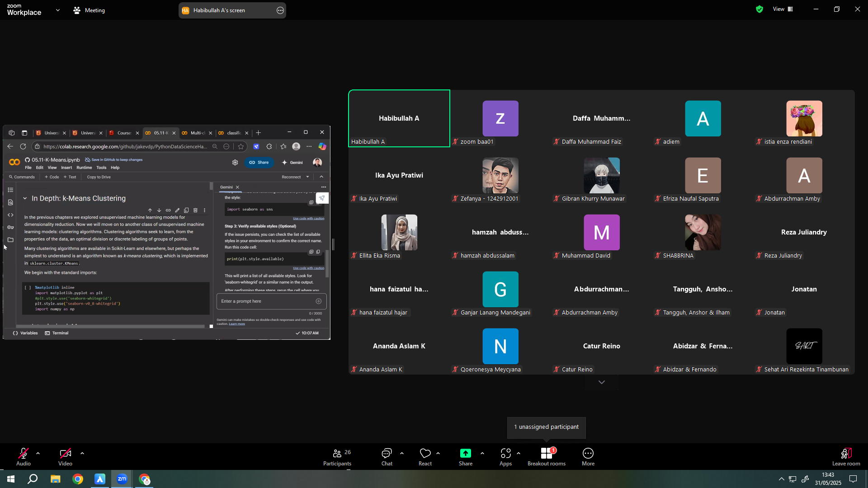Select istia enza rendiani's tile
Viewport: 868px width, 488px height.
804,118
